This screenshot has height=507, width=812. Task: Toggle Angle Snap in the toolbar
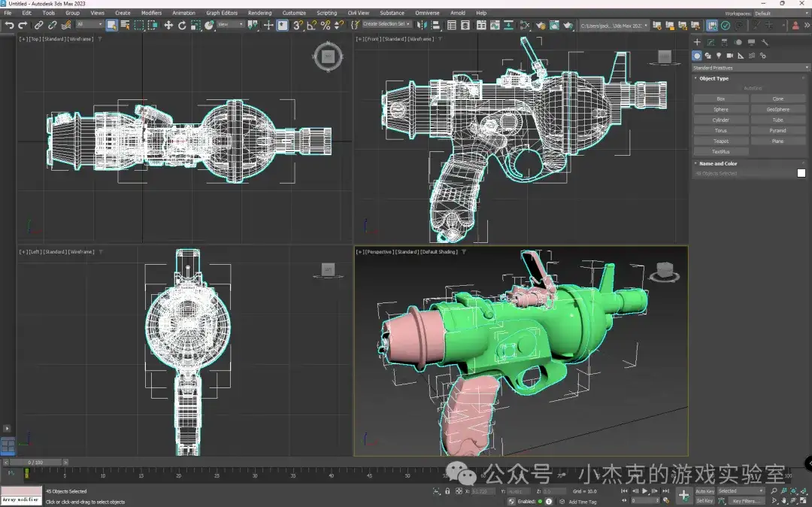tap(311, 25)
